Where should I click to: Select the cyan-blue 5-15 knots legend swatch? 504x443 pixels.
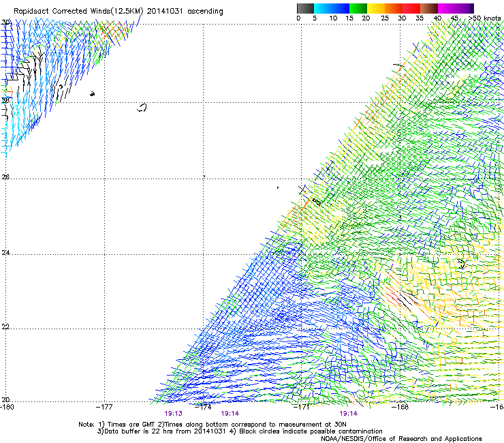(332, 8)
